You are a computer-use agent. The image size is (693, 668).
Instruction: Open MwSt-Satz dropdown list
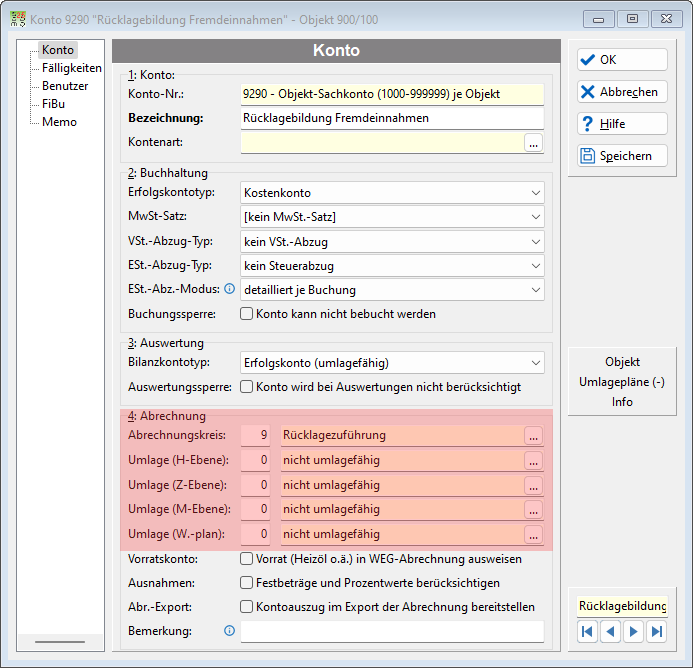click(x=392, y=217)
